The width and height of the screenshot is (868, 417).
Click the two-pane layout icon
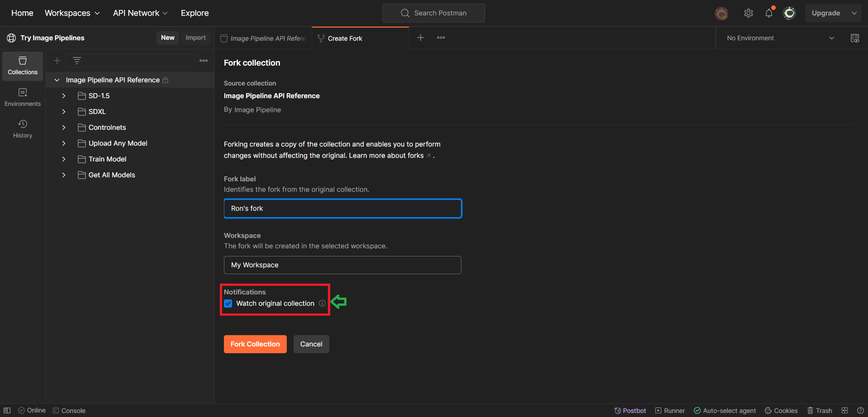[x=844, y=410]
